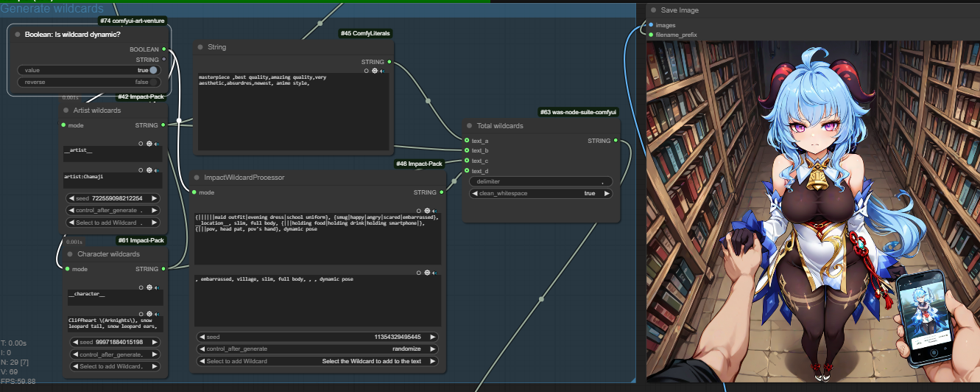Click the 'N: 29 [7]' status readout

click(x=14, y=362)
